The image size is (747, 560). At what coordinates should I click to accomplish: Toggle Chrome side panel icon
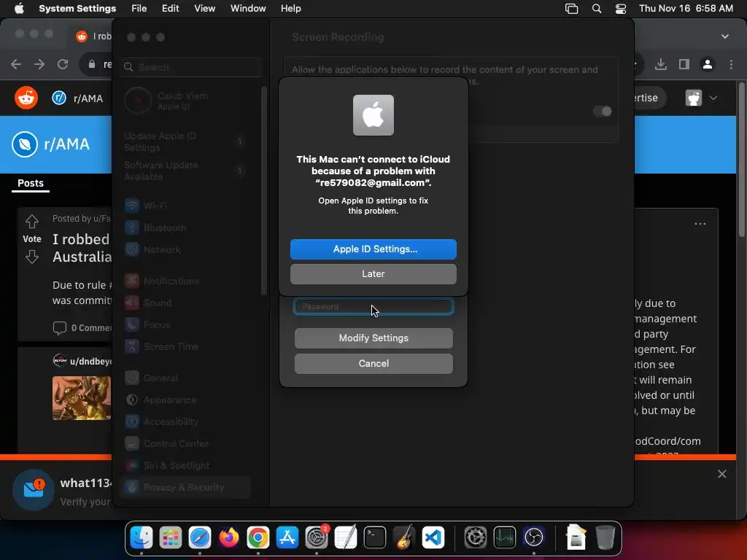tap(684, 64)
